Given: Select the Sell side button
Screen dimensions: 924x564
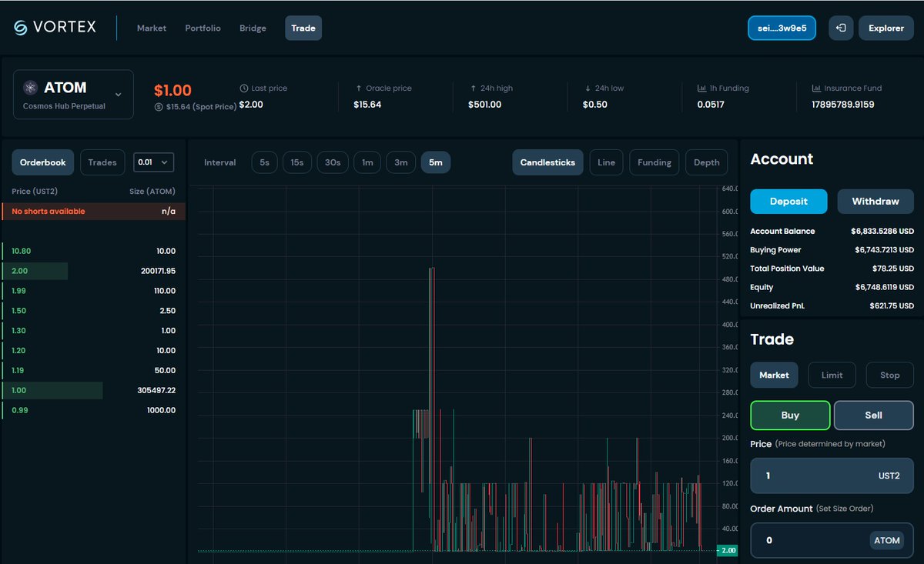Looking at the screenshot, I should click(874, 415).
